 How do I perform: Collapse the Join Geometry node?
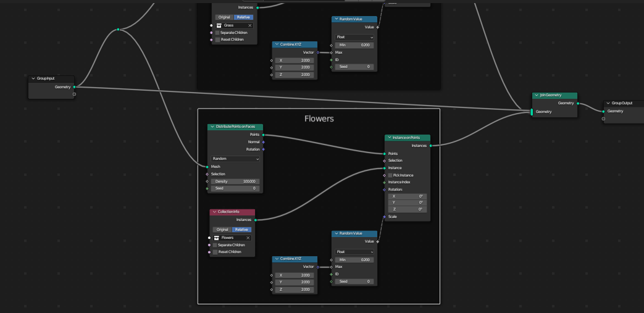[x=537, y=95]
